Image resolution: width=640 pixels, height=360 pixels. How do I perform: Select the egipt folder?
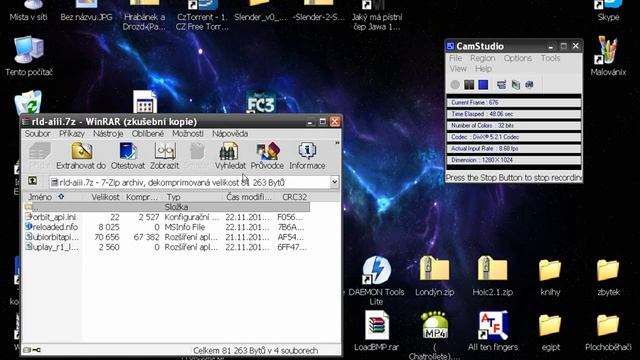(550, 331)
